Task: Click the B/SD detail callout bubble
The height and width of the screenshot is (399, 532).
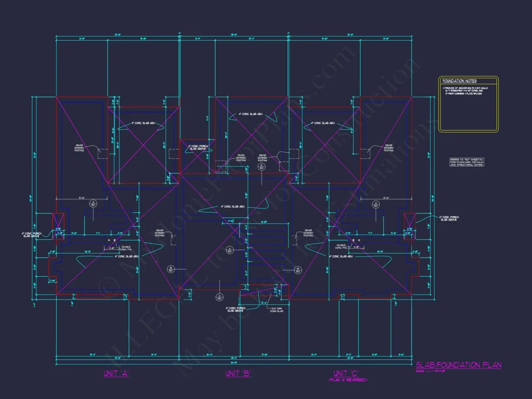Action: (x=171, y=269)
